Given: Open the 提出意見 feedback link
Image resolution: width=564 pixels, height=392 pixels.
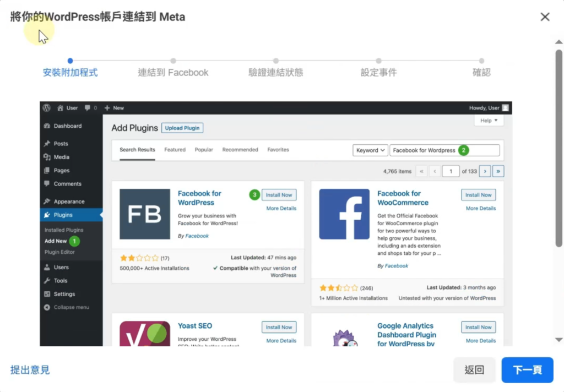Looking at the screenshot, I should click(30, 370).
